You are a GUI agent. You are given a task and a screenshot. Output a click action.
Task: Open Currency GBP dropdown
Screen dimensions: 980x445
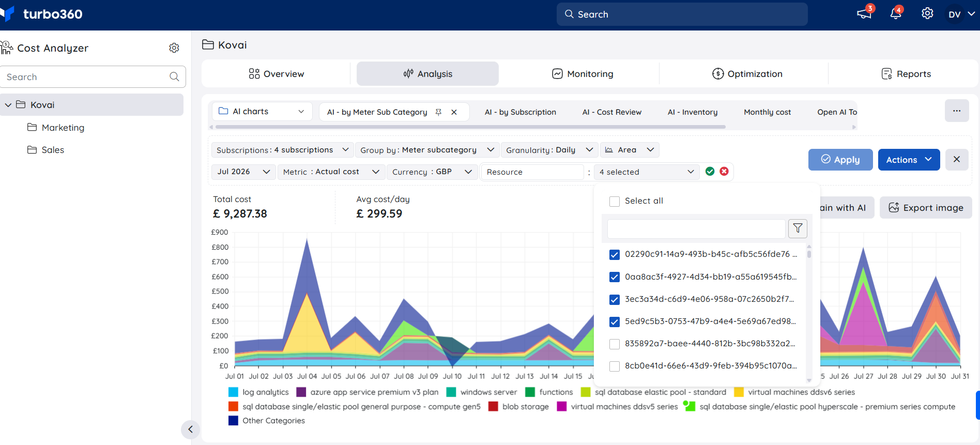click(432, 172)
